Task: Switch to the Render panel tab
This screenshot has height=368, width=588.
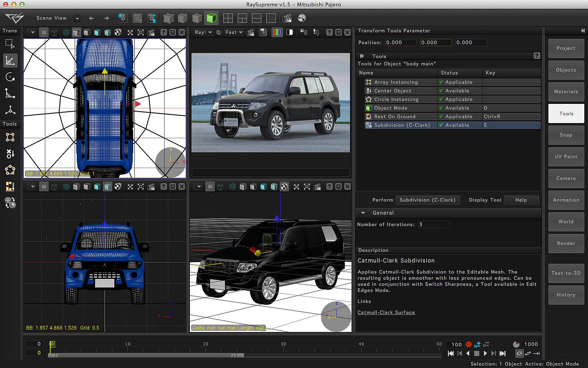Action: click(566, 243)
